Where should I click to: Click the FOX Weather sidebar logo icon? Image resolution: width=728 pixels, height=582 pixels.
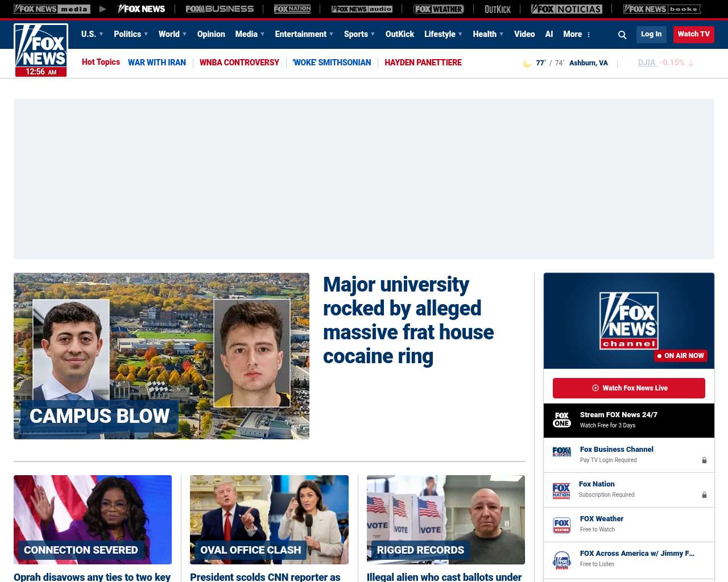pos(562,525)
